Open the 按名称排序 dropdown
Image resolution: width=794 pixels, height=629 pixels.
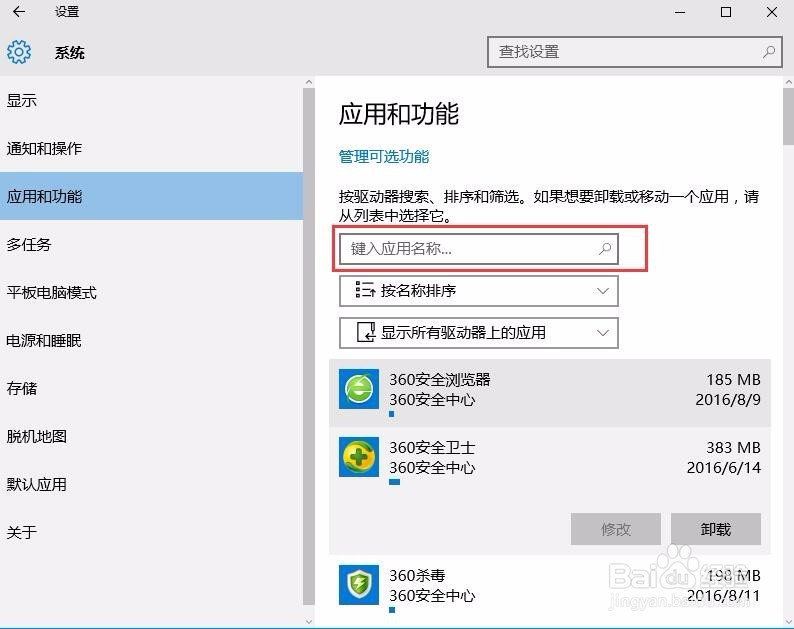click(x=479, y=291)
